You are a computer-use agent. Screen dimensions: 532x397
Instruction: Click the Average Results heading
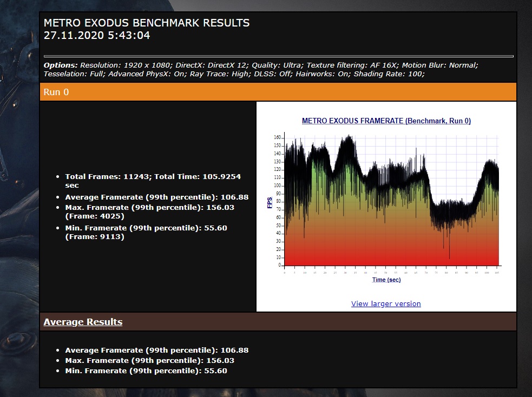click(x=83, y=322)
